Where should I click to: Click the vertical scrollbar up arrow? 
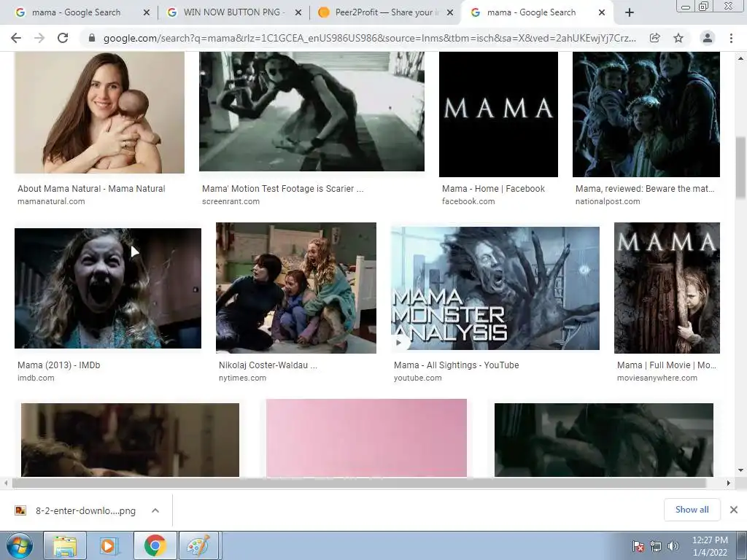pos(741,58)
